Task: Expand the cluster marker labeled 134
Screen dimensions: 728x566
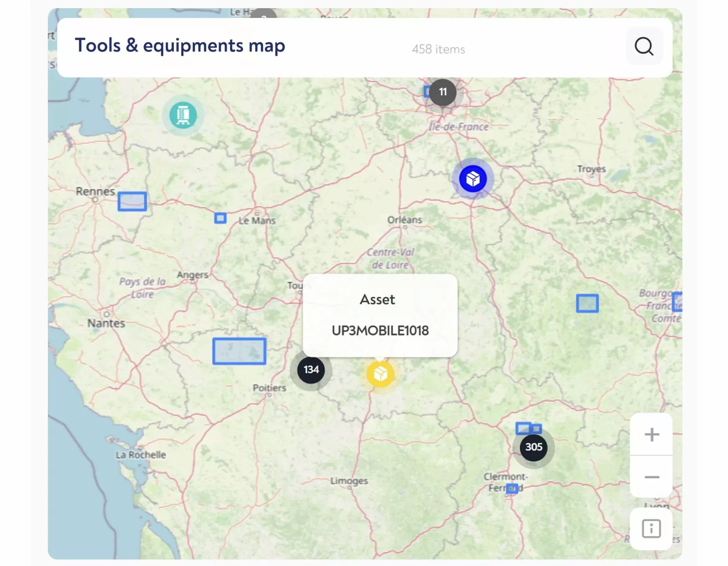Action: click(311, 370)
